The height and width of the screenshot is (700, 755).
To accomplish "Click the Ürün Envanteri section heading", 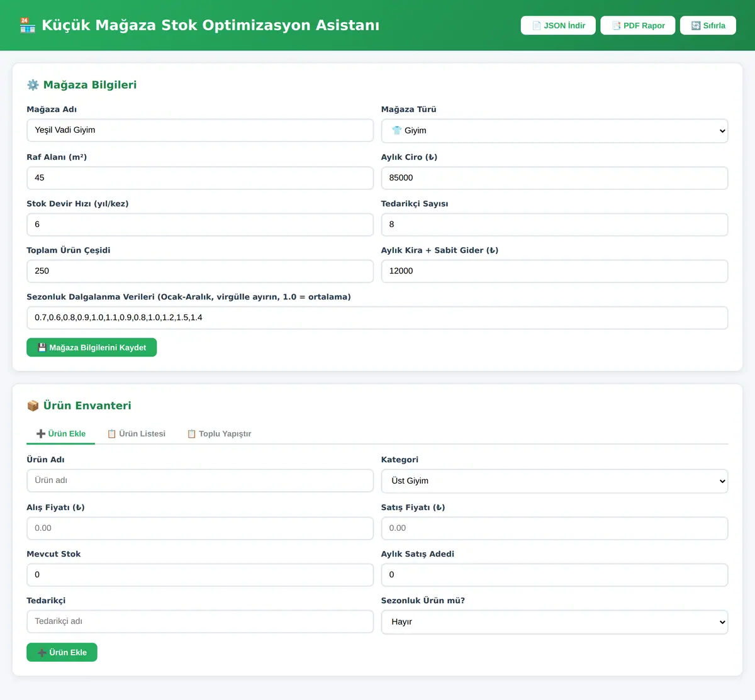I will tap(87, 406).
